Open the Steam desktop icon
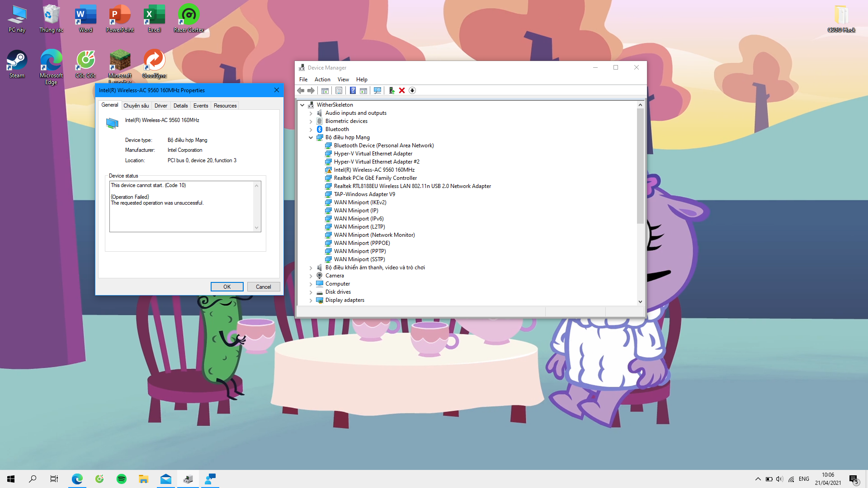Viewport: 868px width, 488px height. 17,64
